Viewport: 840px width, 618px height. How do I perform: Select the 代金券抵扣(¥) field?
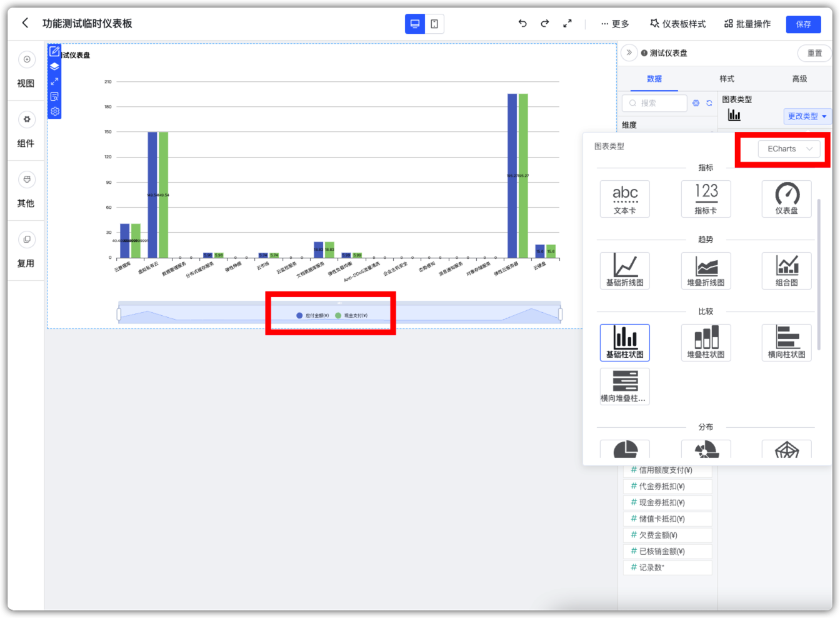pyautogui.click(x=667, y=487)
